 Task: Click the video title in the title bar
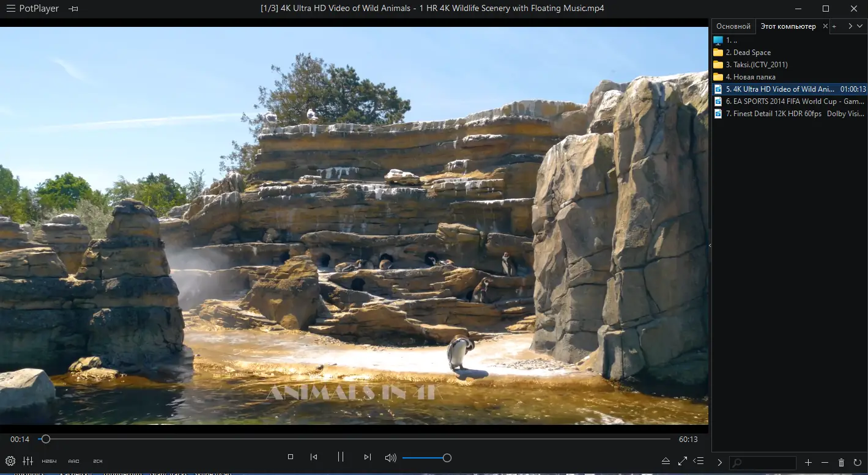click(434, 9)
